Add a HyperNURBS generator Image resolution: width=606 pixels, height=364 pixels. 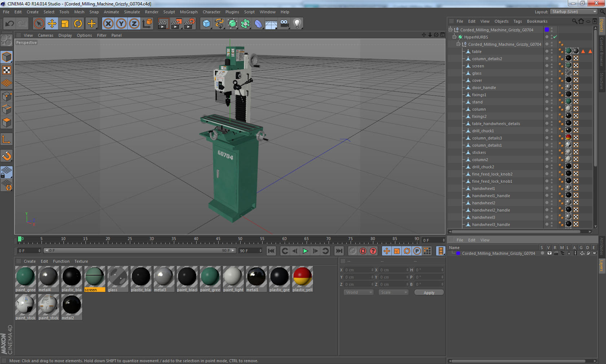click(232, 24)
